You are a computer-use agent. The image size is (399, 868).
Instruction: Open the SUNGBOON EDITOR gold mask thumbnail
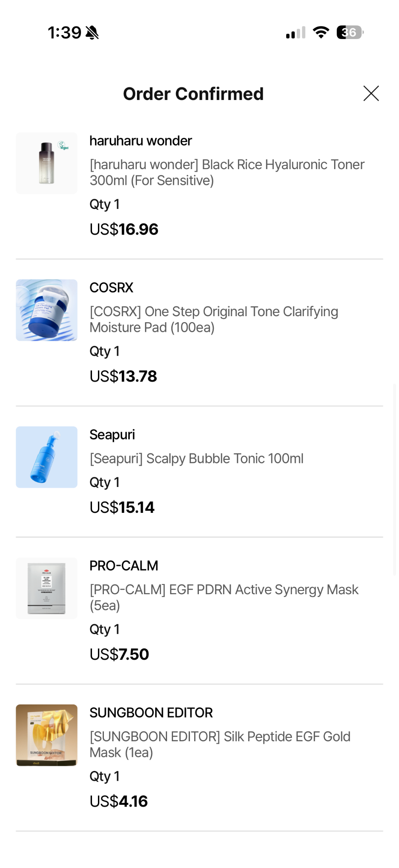point(47,735)
